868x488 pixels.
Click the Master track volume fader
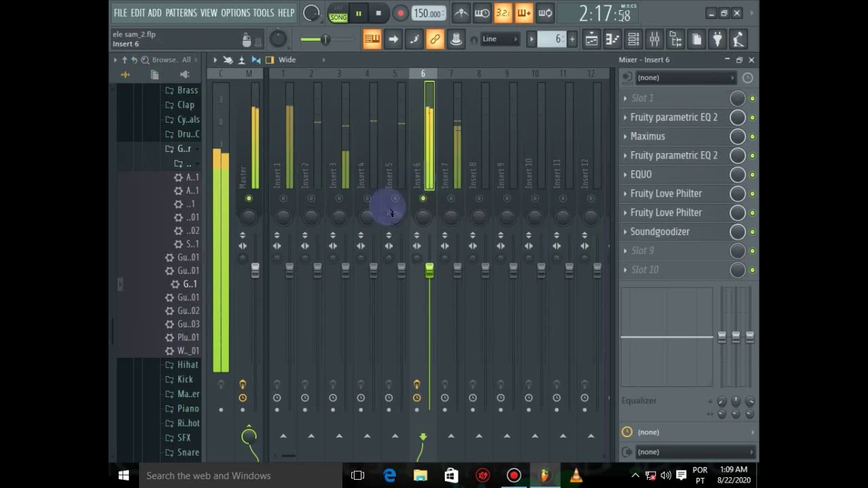(255, 270)
